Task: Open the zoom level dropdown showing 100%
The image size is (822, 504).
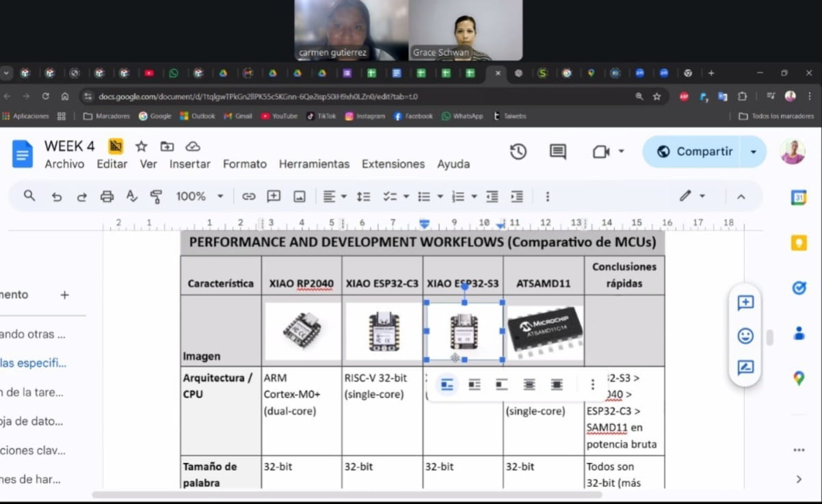Action: pyautogui.click(x=200, y=196)
